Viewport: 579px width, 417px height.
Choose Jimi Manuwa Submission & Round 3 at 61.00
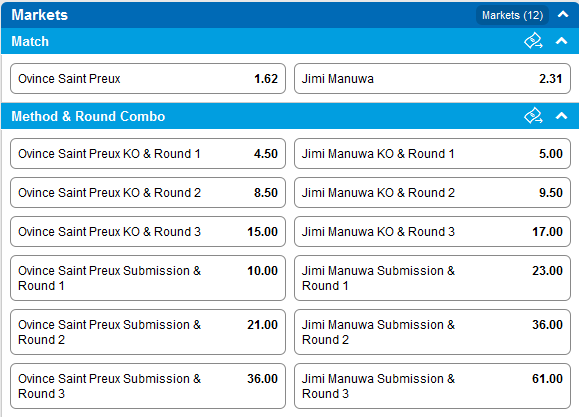point(432,386)
